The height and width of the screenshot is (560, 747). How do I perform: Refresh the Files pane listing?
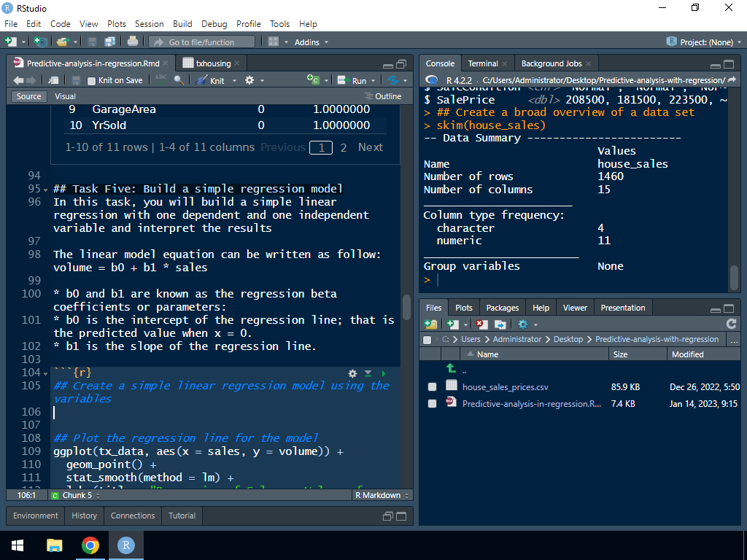tap(731, 324)
